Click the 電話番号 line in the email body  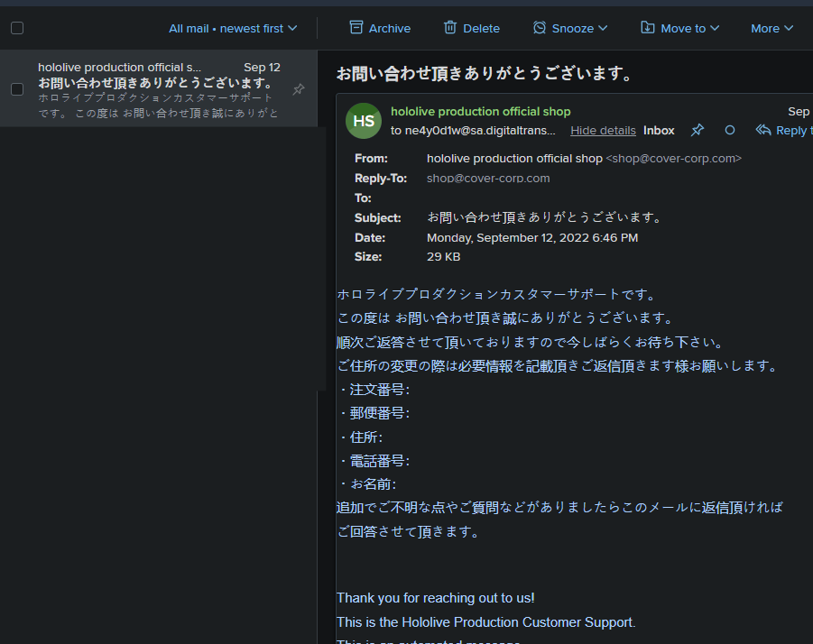pyautogui.click(x=374, y=461)
